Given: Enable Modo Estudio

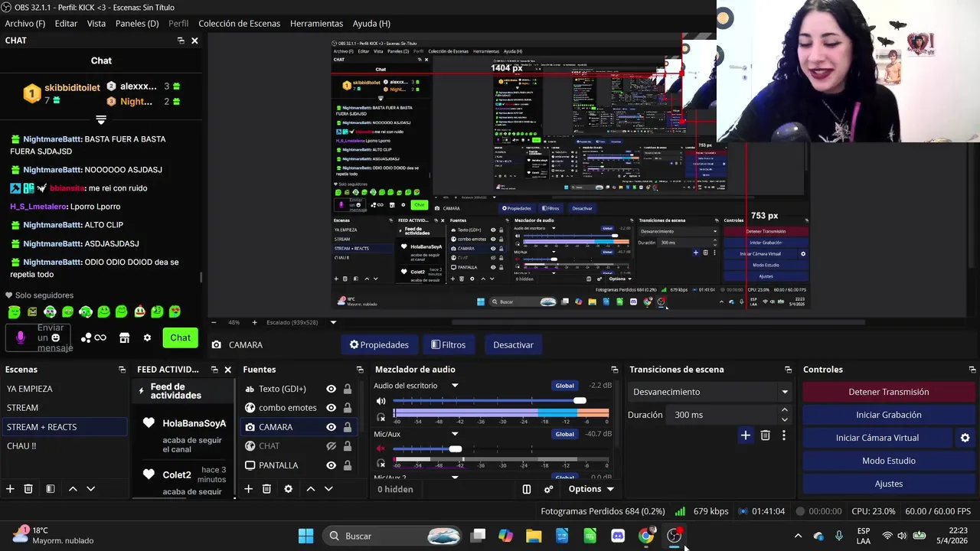Looking at the screenshot, I should 888,461.
